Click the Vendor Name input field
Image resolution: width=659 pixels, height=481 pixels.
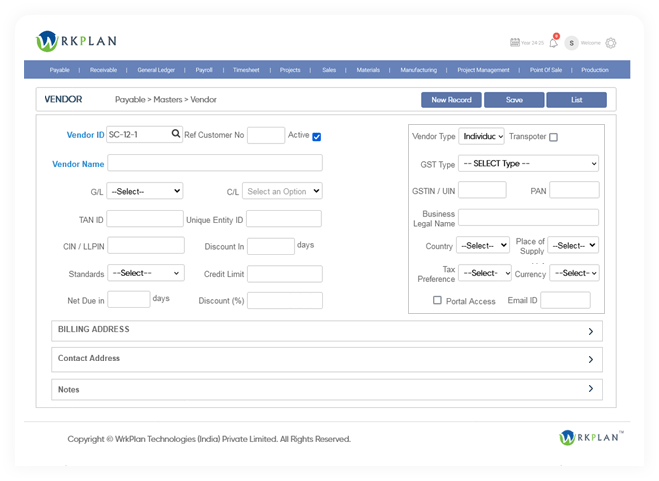(x=215, y=163)
